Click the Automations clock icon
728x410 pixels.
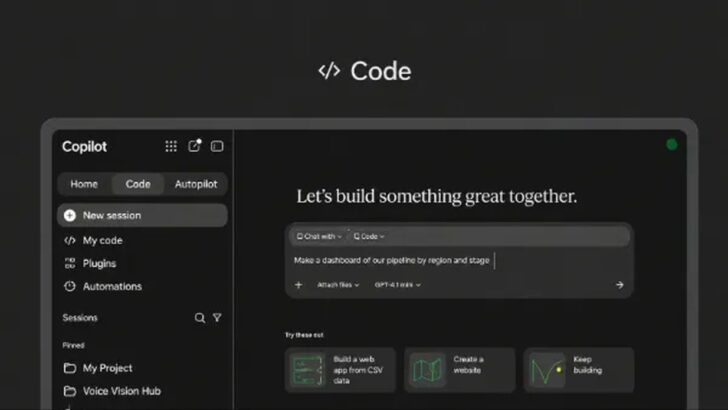[70, 286]
